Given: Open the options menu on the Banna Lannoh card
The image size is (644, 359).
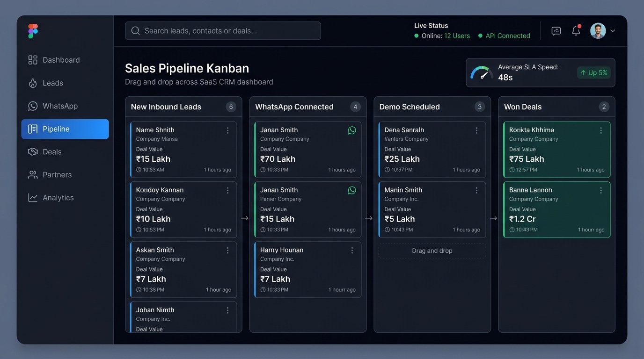Looking at the screenshot, I should 601,190.
